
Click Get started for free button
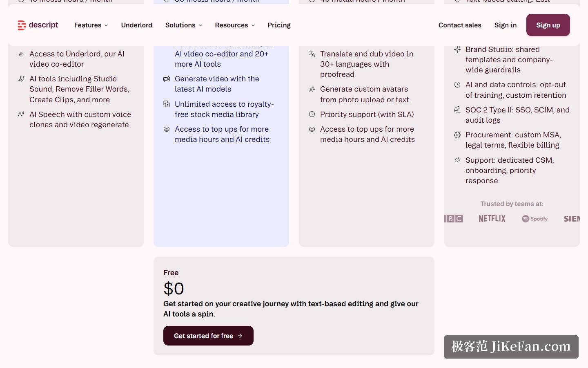coord(208,336)
